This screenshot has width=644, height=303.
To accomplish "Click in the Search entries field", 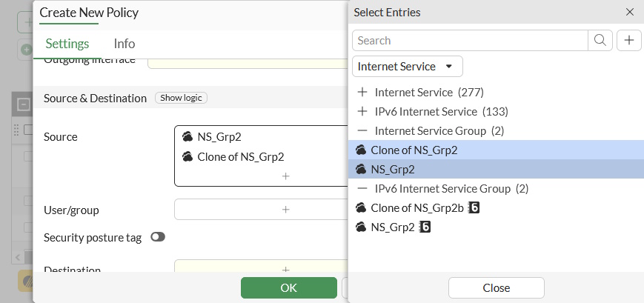I will click(470, 40).
